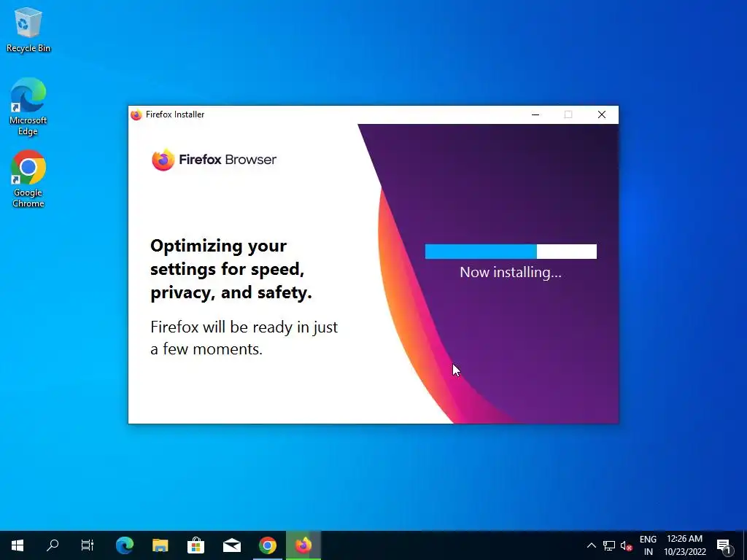The width and height of the screenshot is (747, 560).
Task: Click the disabled maximize button of installer
Action: click(x=568, y=114)
